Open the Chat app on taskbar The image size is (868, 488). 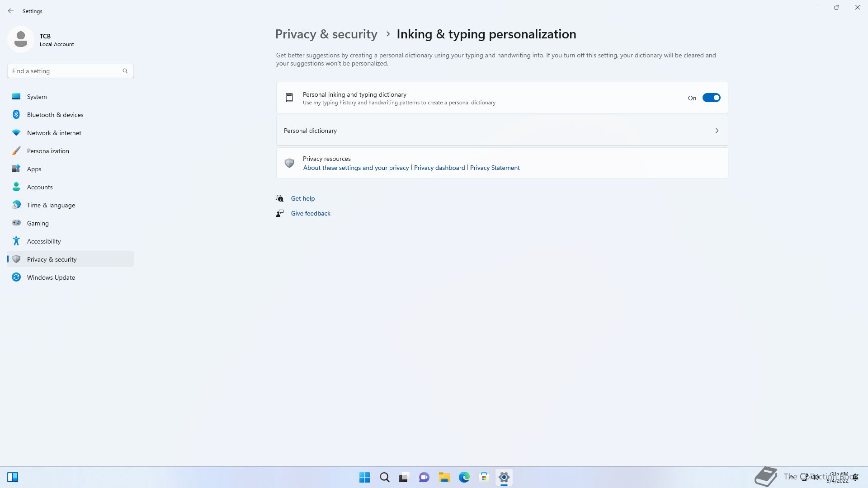coord(424,477)
